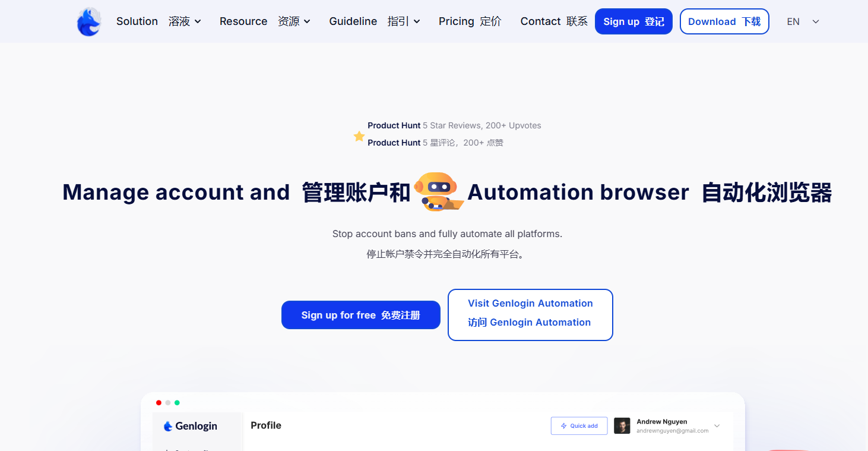Image resolution: width=868 pixels, height=451 pixels.
Task: Open the Contact page
Action: coord(554,21)
